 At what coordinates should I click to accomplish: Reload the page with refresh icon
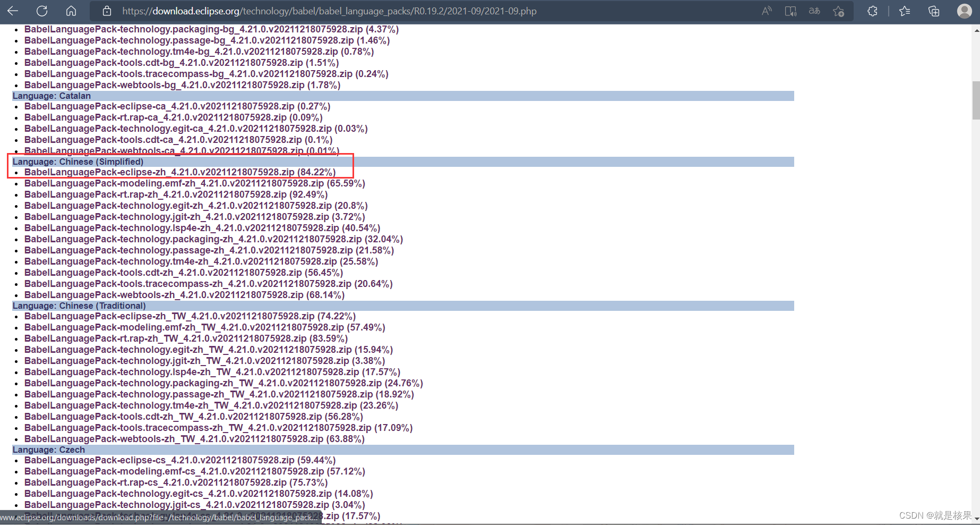[42, 11]
